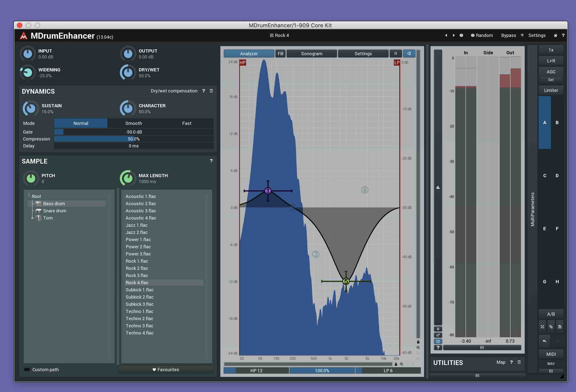Switch to the Sonogram tab
The width and height of the screenshot is (576, 392).
312,54
